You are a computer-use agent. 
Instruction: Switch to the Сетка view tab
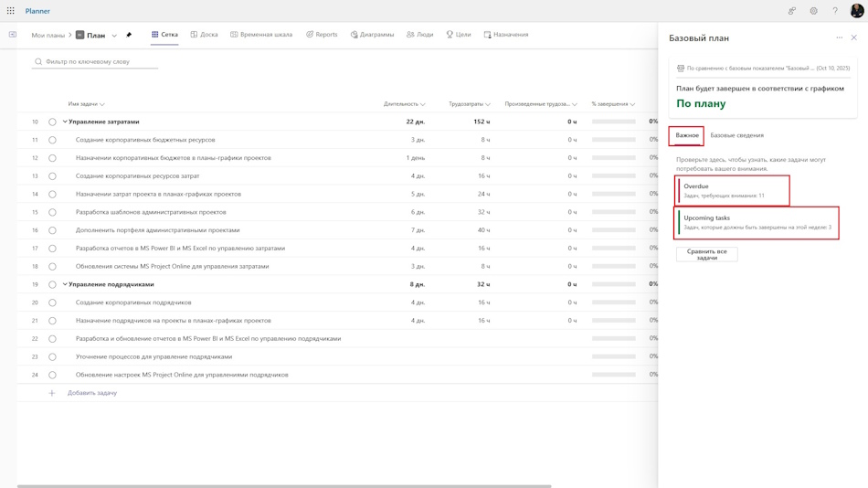[x=164, y=35]
